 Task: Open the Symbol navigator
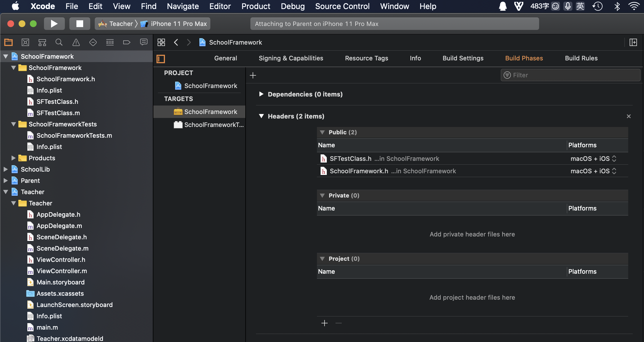[42, 42]
